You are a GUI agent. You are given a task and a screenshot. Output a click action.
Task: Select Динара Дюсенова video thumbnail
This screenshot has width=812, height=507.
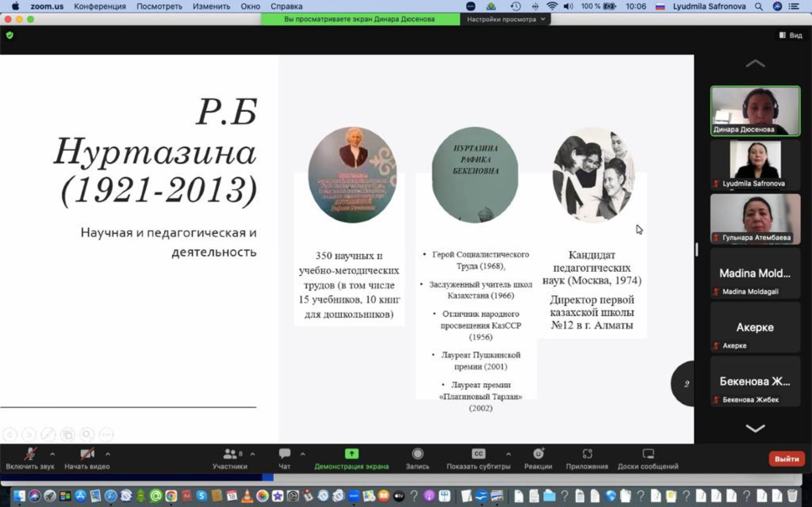(755, 111)
